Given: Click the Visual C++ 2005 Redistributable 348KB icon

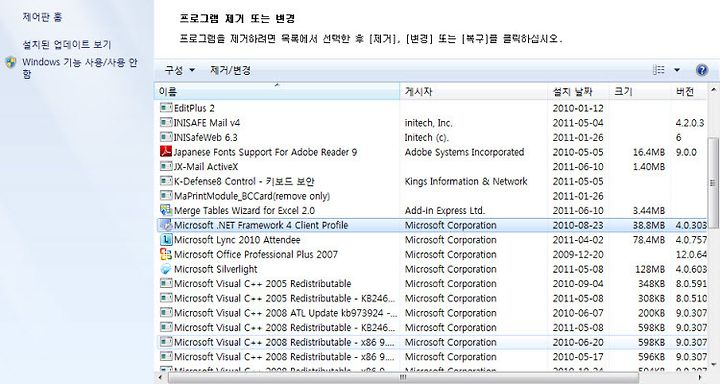Looking at the screenshot, I should click(166, 283).
